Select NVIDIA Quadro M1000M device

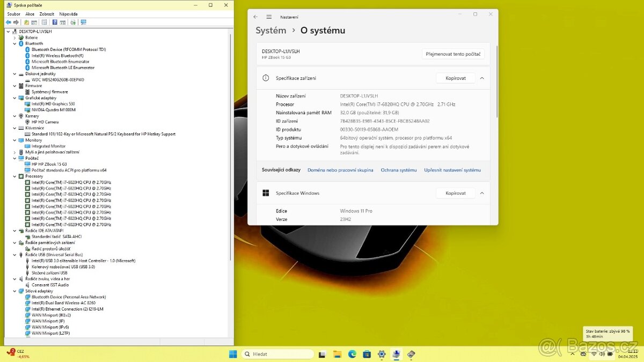coord(53,109)
